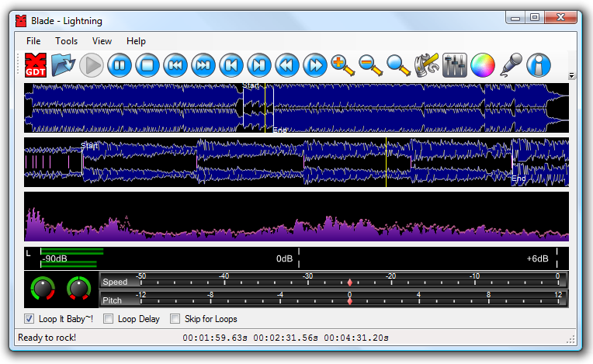Screen dimensions: 593x364
Task: Open the color wheel icon
Action: 483,65
